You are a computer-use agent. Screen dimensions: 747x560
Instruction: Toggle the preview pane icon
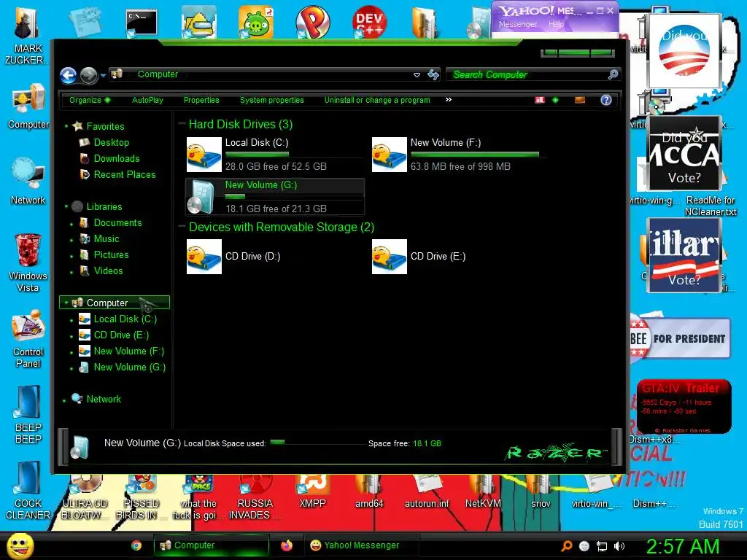(x=580, y=100)
